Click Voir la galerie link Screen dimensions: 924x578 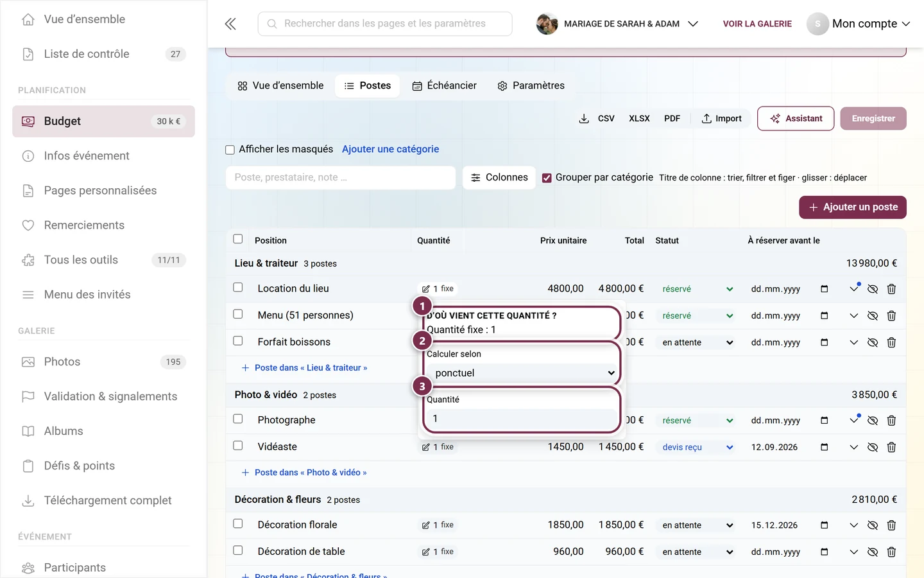[x=757, y=24]
